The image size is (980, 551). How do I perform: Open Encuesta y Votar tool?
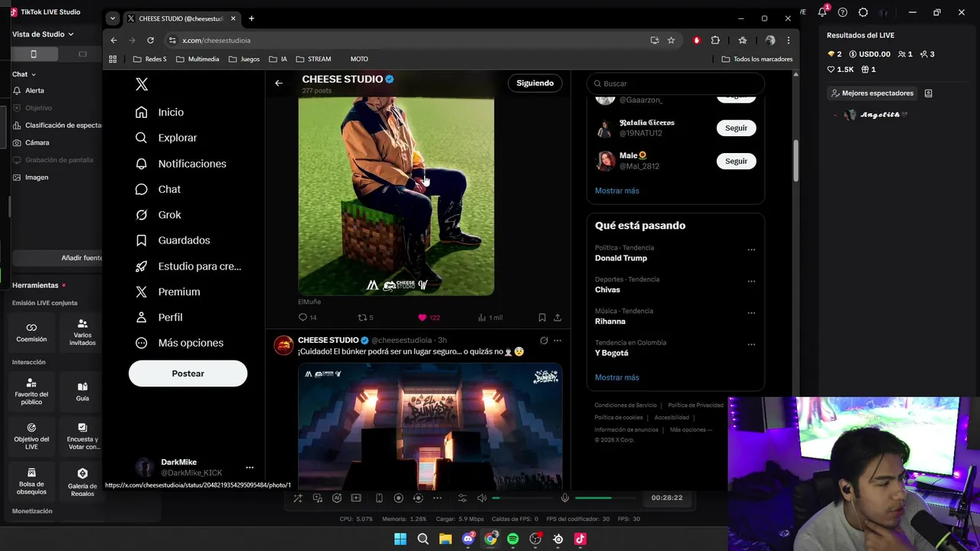(82, 436)
